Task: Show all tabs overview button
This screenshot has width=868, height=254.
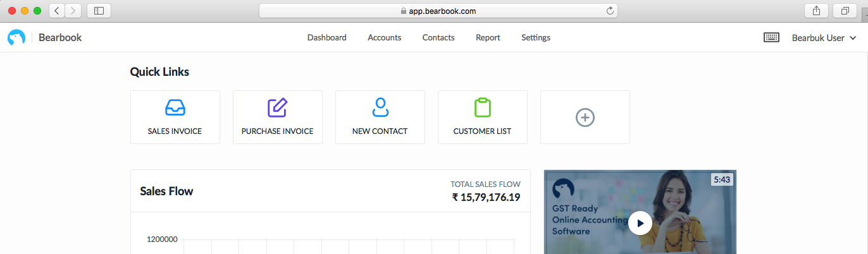Action: click(845, 11)
